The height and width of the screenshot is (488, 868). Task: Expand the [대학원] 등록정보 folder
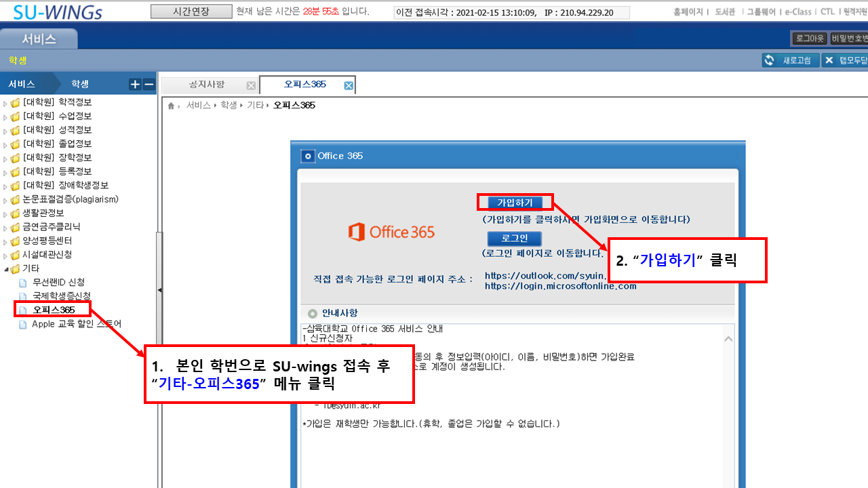[5, 172]
